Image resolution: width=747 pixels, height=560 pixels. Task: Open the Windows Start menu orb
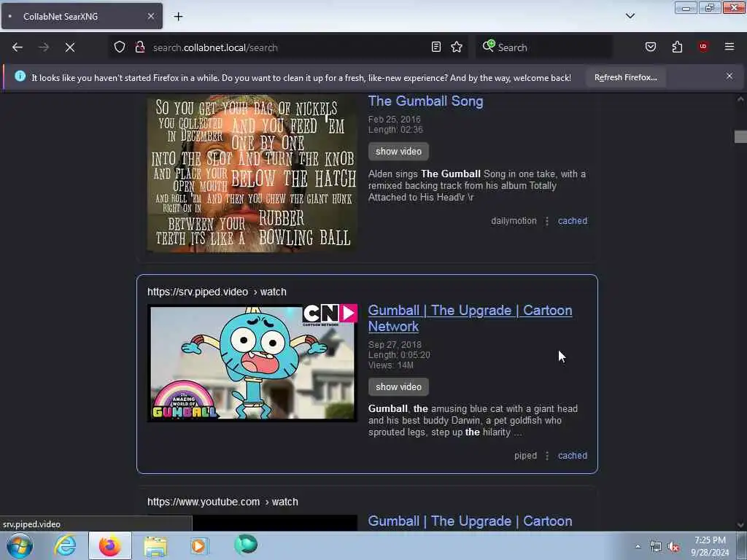click(20, 545)
